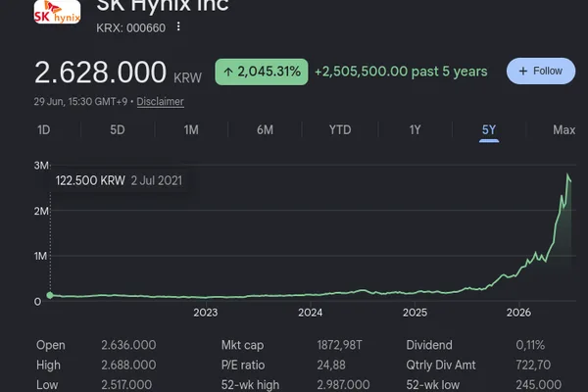Click the 2023 x-axis label
This screenshot has height=392, width=588.
point(206,312)
